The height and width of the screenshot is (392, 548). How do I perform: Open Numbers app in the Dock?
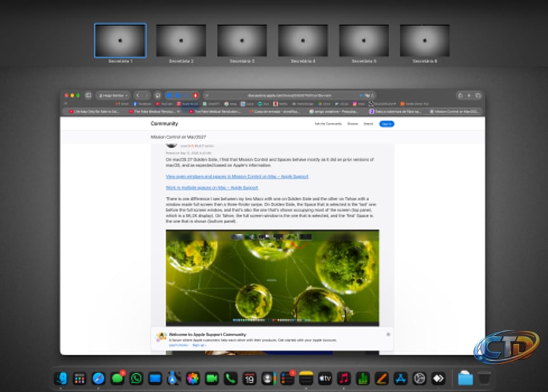pyautogui.click(x=363, y=379)
